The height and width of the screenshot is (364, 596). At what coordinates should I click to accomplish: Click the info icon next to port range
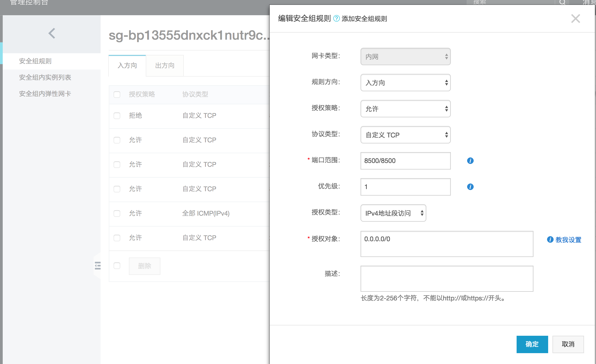tap(470, 161)
